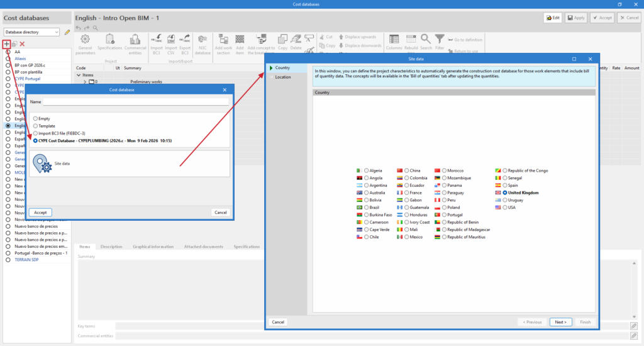Click Go to definition
644x346 pixels.
[x=465, y=40]
